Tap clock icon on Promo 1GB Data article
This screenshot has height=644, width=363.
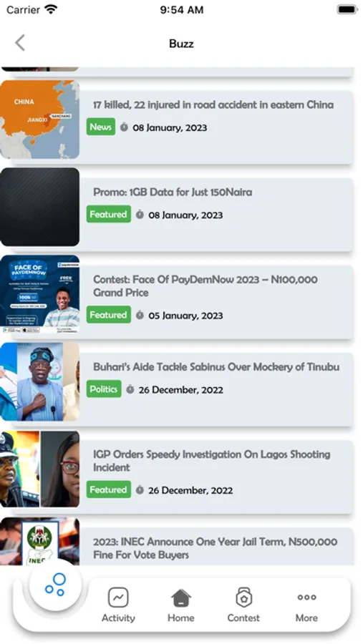coord(140,215)
